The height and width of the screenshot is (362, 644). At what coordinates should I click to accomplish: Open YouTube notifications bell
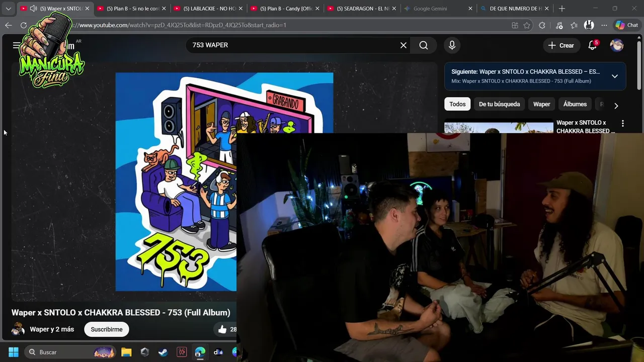593,45
